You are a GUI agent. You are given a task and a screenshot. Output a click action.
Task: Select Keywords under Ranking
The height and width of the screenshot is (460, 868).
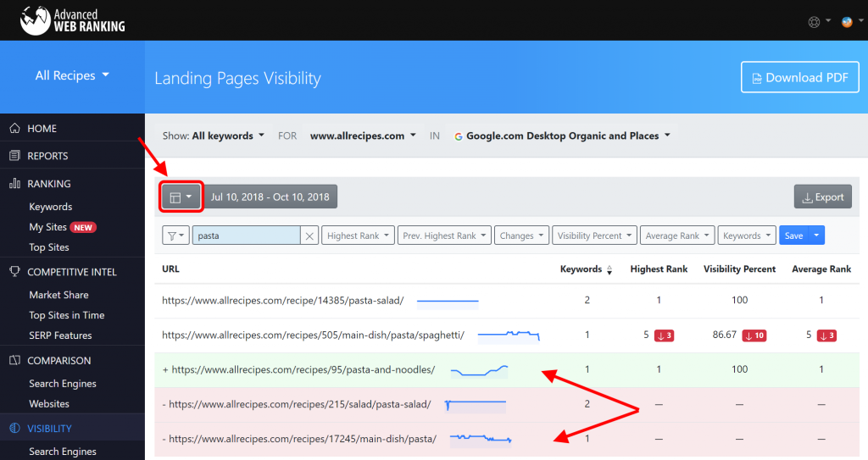[50, 207]
